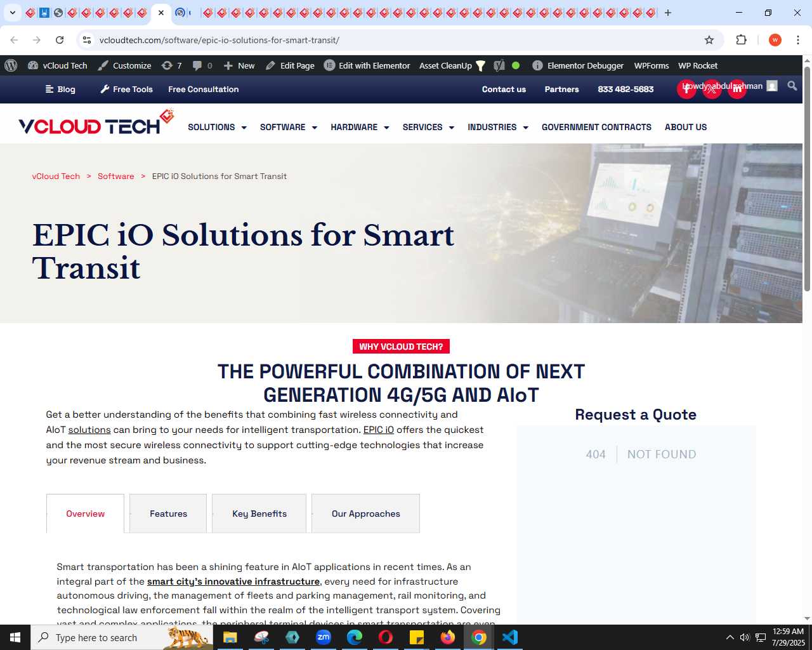Click the page vertical scrollbar thumb
The height and width of the screenshot is (650, 812).
point(807,178)
